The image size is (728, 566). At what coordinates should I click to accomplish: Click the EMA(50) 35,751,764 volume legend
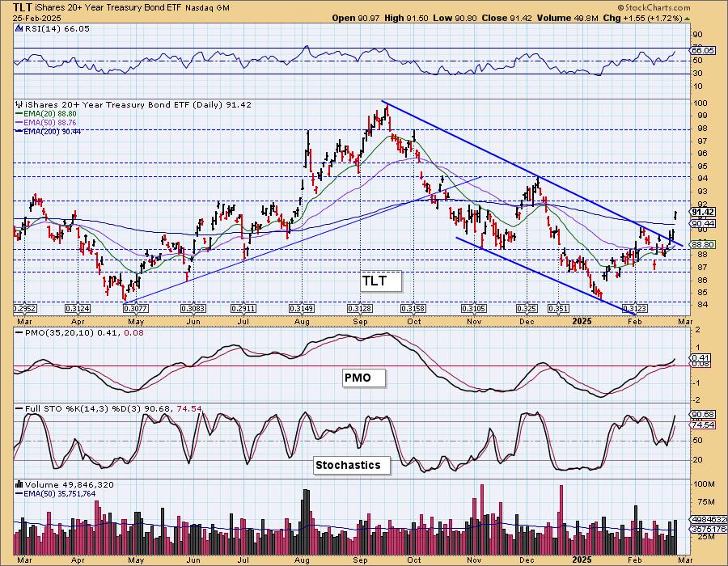click(59, 493)
